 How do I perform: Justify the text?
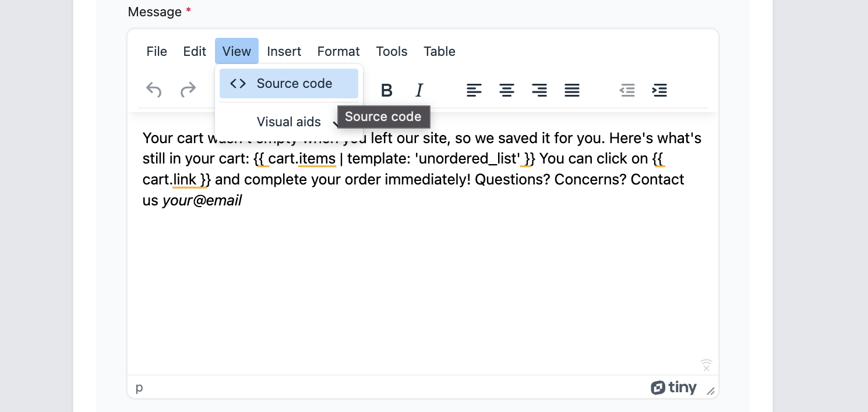click(x=572, y=90)
